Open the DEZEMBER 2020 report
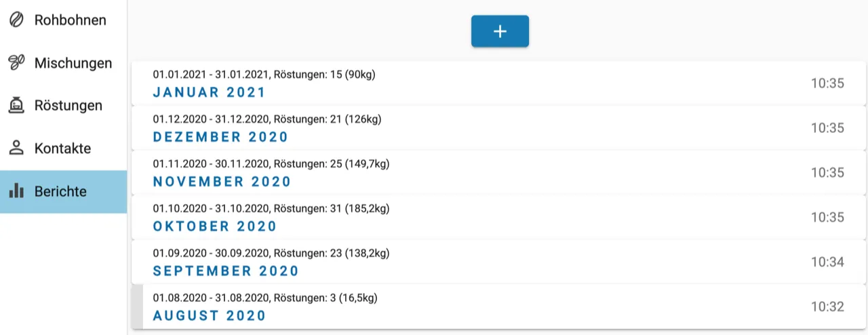 tap(220, 137)
